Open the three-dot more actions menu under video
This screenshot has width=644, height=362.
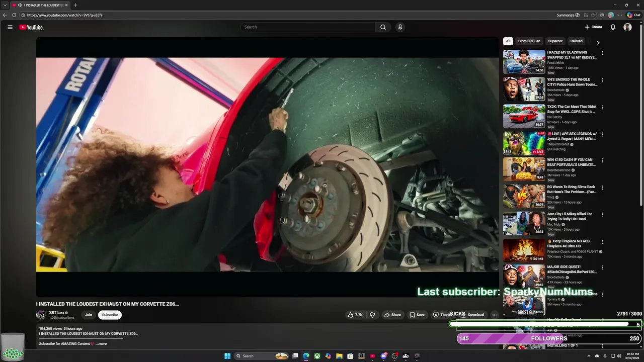494,315
